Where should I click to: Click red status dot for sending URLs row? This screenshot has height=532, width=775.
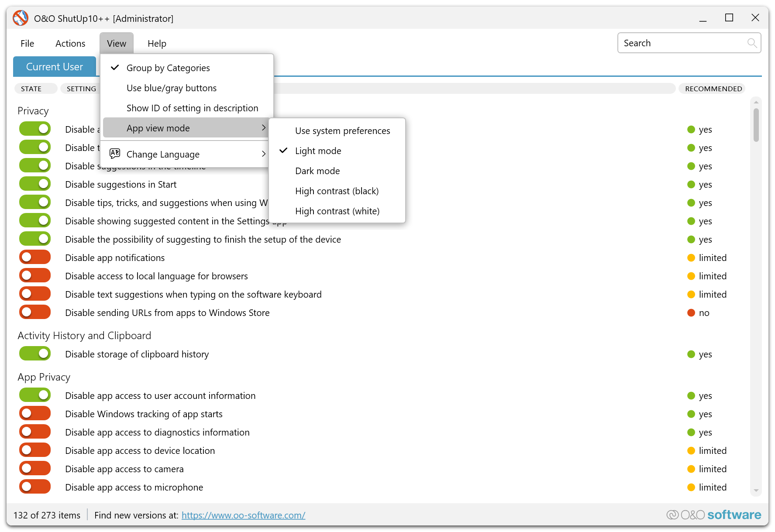691,313
